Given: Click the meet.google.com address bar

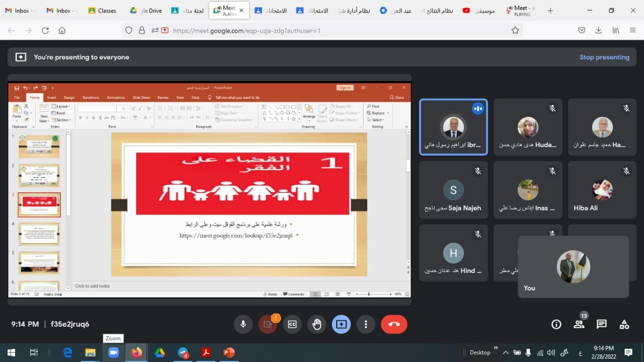Looking at the screenshot, I should click(x=322, y=31).
